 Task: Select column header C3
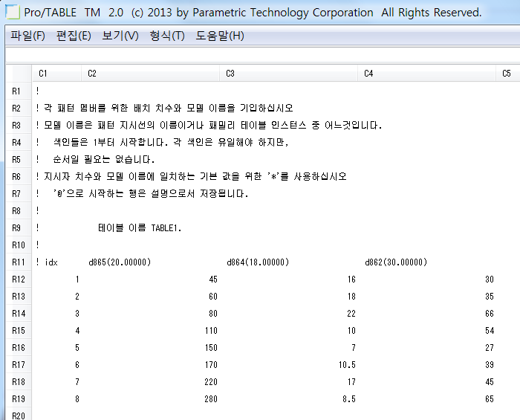pyautogui.click(x=288, y=74)
